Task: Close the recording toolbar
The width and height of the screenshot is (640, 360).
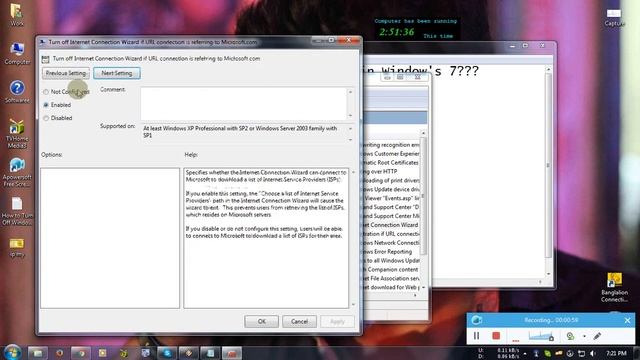Action: (x=627, y=321)
